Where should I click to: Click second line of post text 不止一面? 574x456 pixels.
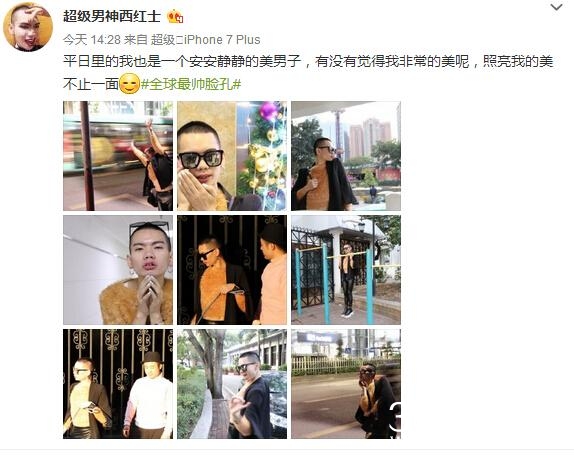coord(91,85)
